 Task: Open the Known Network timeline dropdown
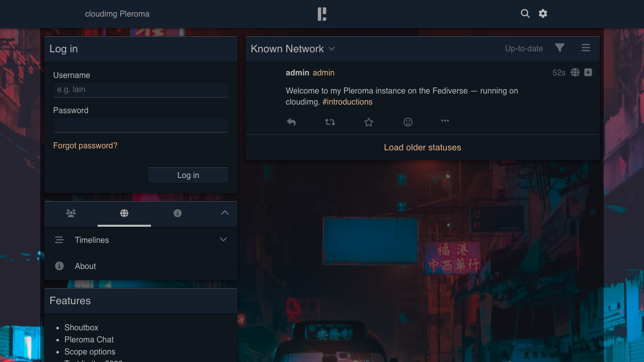tap(293, 49)
